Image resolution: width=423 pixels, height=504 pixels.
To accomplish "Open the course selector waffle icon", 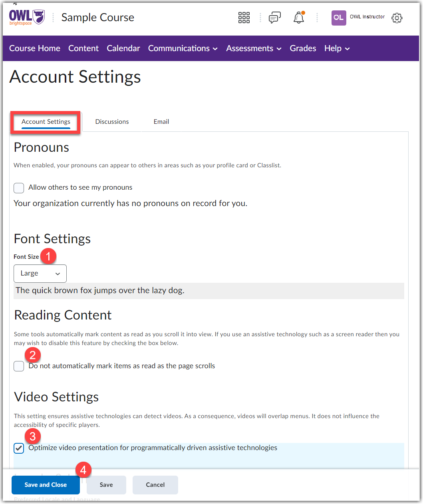I will [244, 18].
